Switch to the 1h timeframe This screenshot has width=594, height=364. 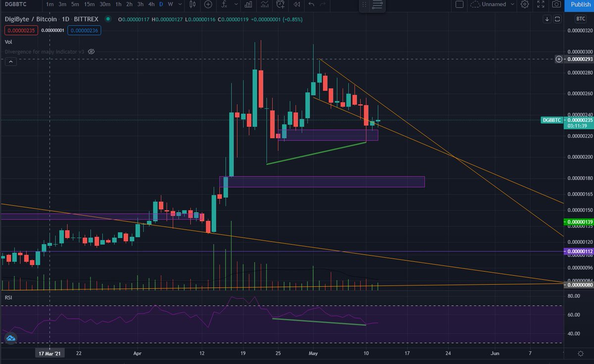click(118, 4)
